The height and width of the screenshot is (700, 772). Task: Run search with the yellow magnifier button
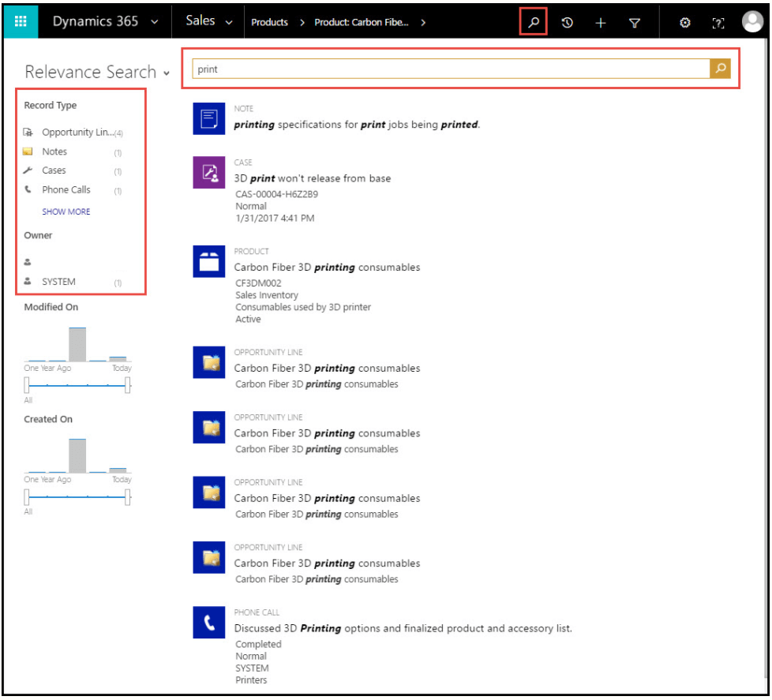pyautogui.click(x=721, y=69)
